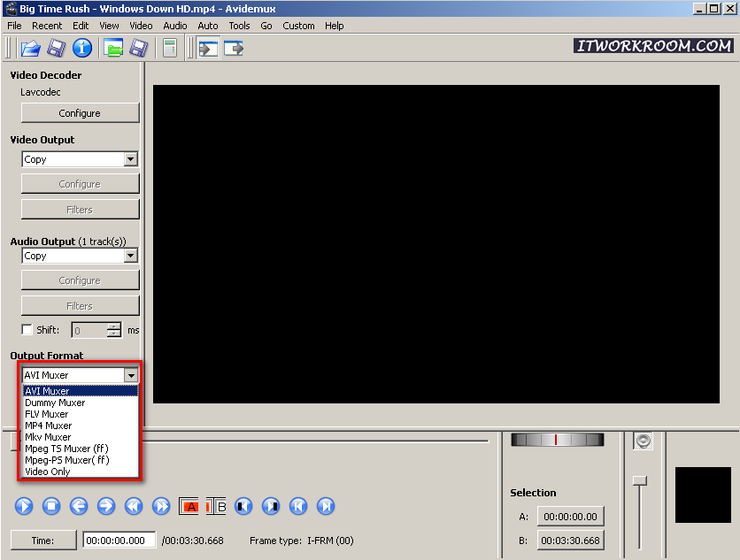Screen dimensions: 740x560
Task: Click the Save video floppy icon
Action: pos(56,48)
